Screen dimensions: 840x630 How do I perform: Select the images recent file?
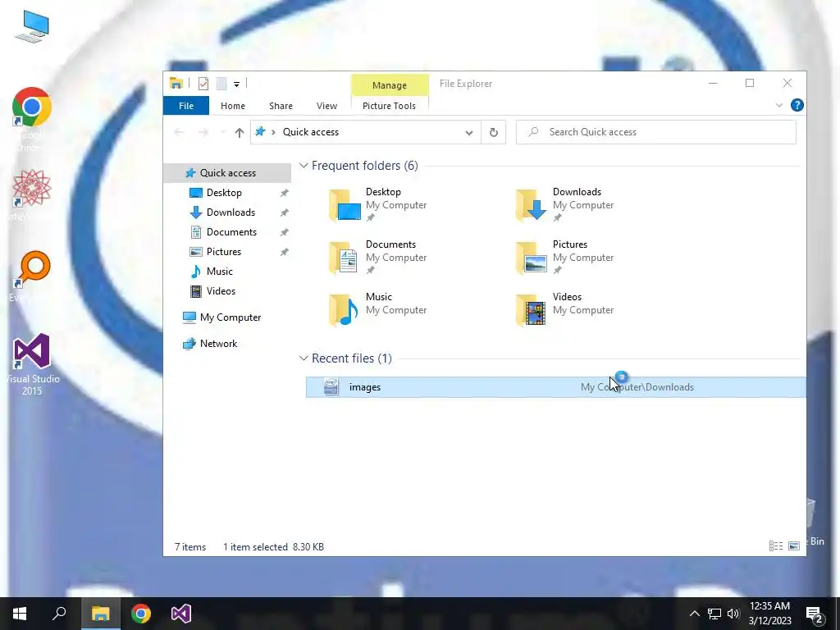pyautogui.click(x=555, y=387)
